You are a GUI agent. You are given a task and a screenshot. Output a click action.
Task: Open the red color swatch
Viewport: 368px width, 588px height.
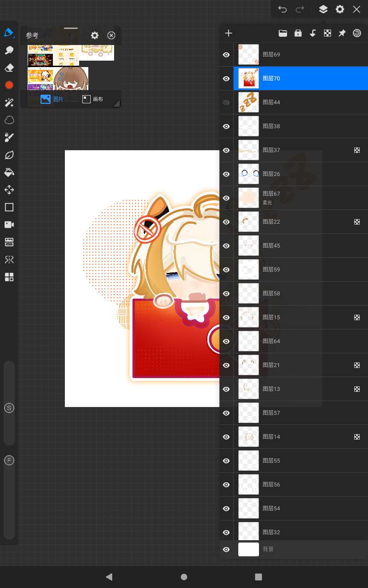point(9,85)
